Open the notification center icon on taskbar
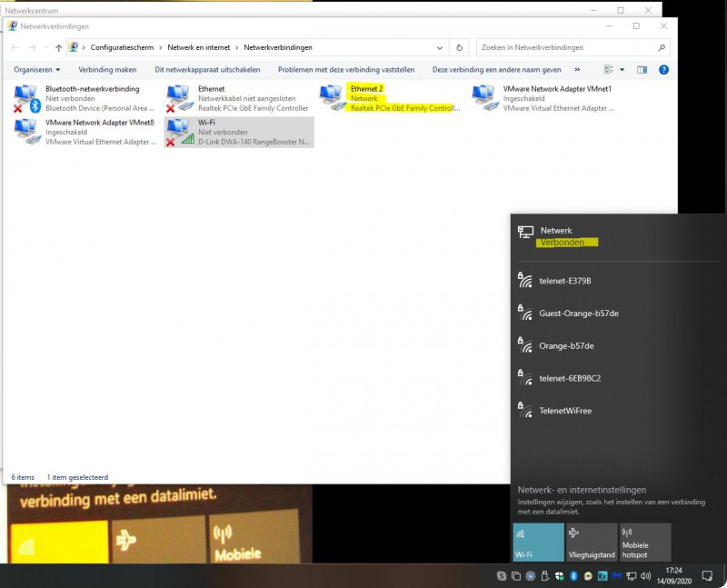Viewport: 727px width, 588px height. click(707, 576)
